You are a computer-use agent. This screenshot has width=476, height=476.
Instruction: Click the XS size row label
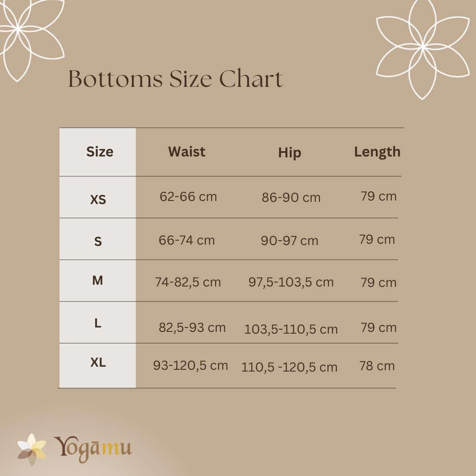pos(98,200)
